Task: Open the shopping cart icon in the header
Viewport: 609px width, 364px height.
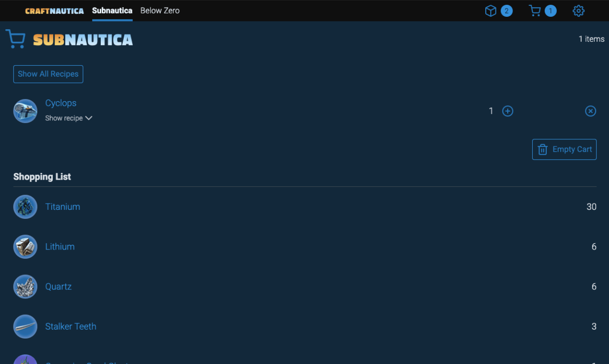Action: (535, 11)
